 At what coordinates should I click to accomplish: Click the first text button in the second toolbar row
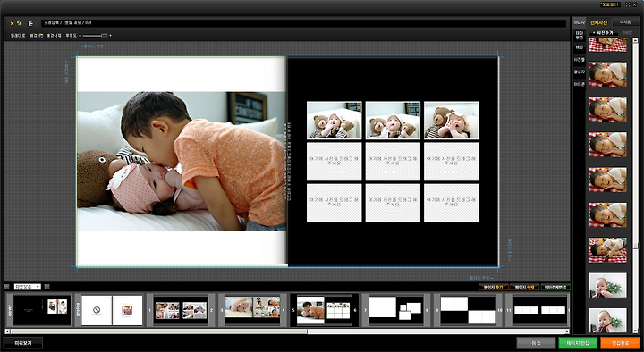coord(18,36)
